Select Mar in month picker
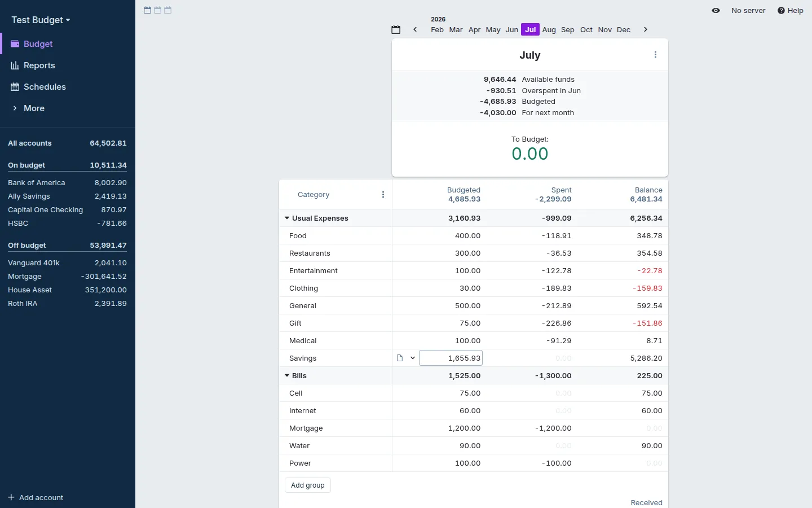Viewport: 812px width, 508px height. 456,29
